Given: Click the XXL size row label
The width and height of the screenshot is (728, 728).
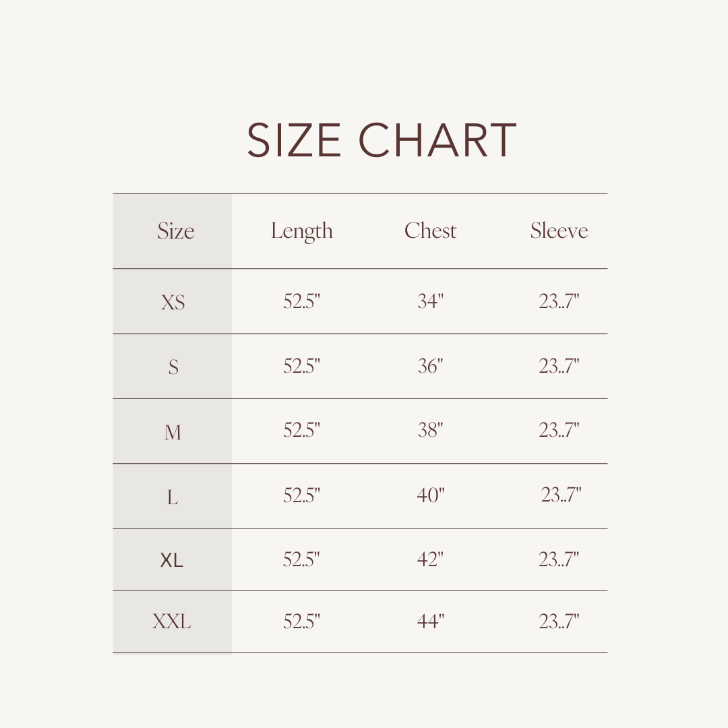Looking at the screenshot, I should pyautogui.click(x=172, y=621).
